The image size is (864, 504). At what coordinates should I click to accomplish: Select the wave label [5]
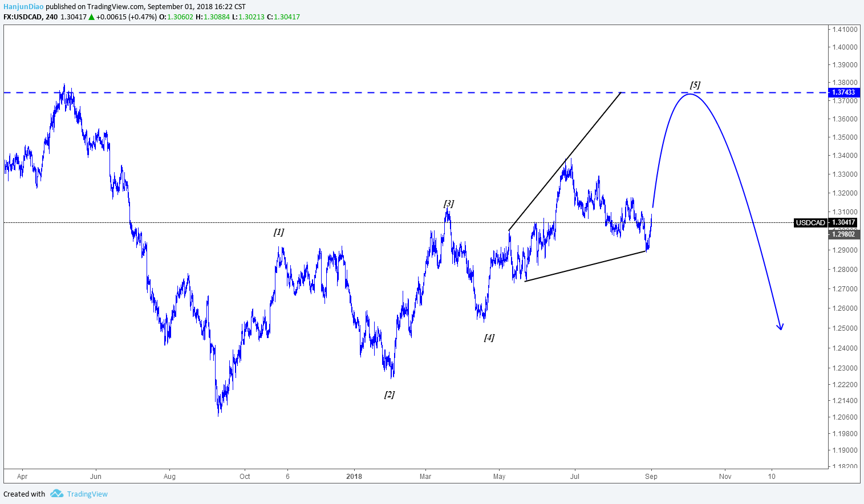[695, 85]
